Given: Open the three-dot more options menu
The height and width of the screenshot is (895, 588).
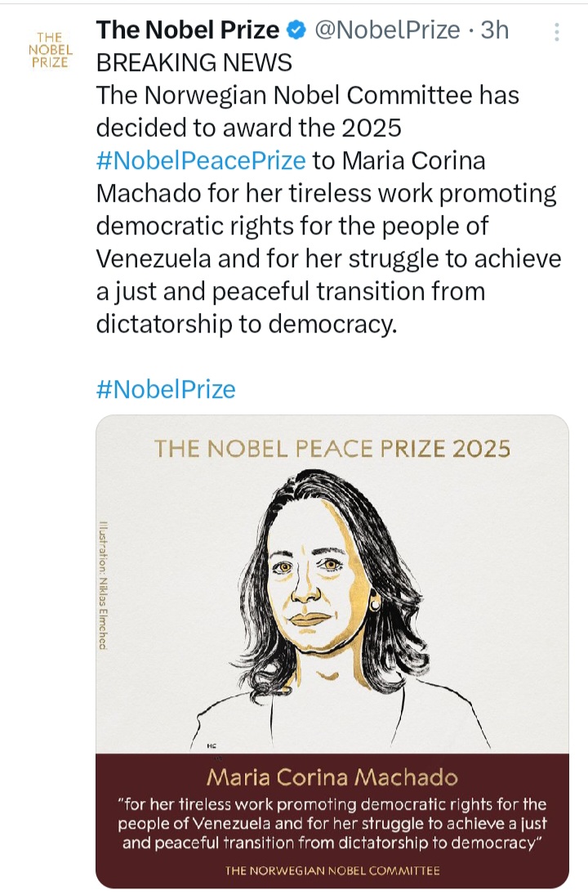Looking at the screenshot, I should pyautogui.click(x=557, y=33).
